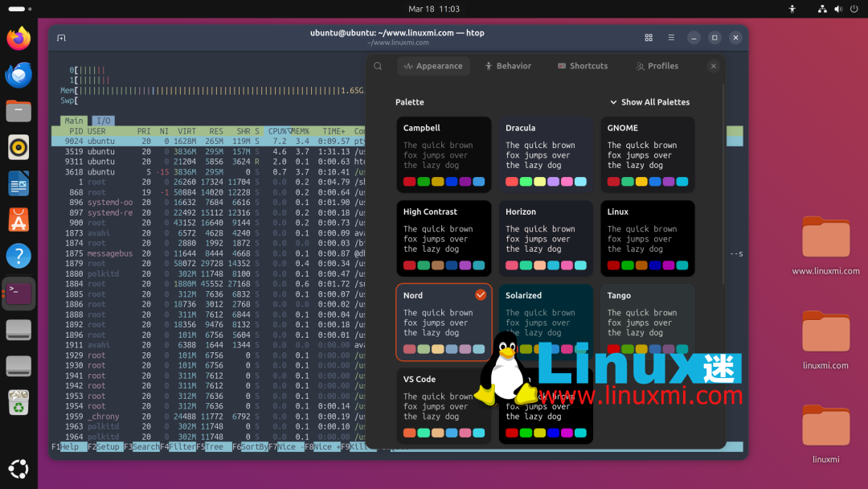Click the new tab icon in terminal header

coord(61,37)
